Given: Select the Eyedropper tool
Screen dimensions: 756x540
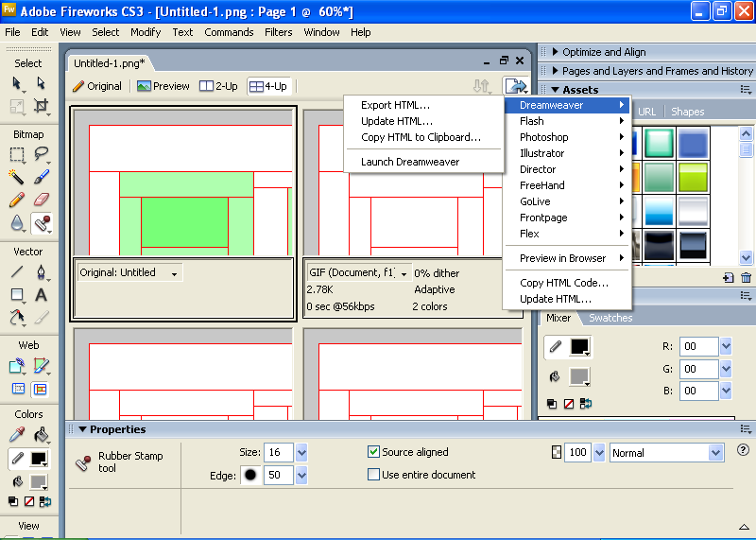Looking at the screenshot, I should (x=17, y=435).
